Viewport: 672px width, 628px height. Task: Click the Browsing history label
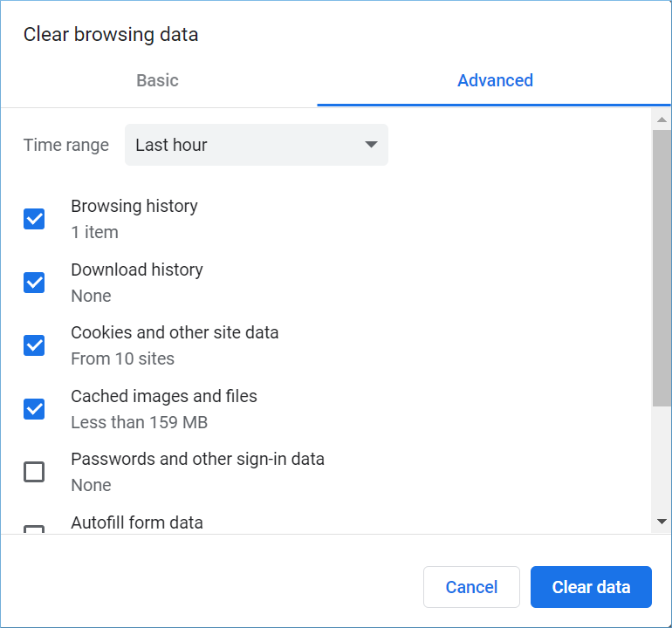click(134, 207)
